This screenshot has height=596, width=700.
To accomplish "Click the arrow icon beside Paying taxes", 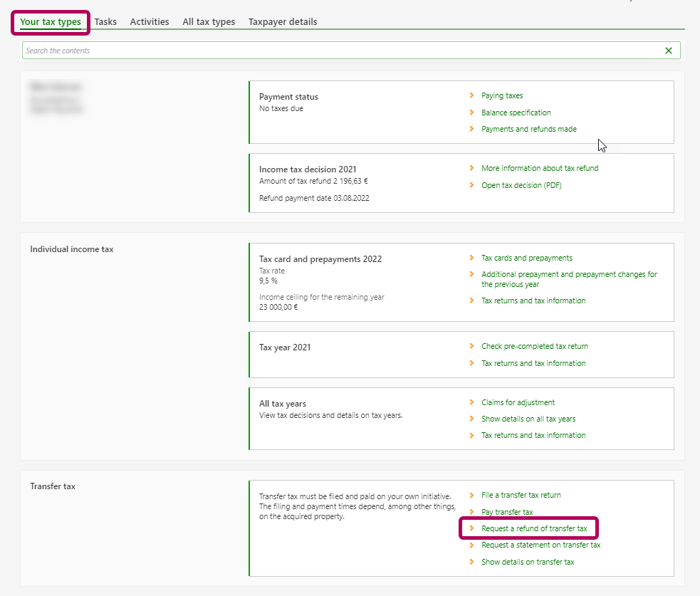I will [471, 95].
